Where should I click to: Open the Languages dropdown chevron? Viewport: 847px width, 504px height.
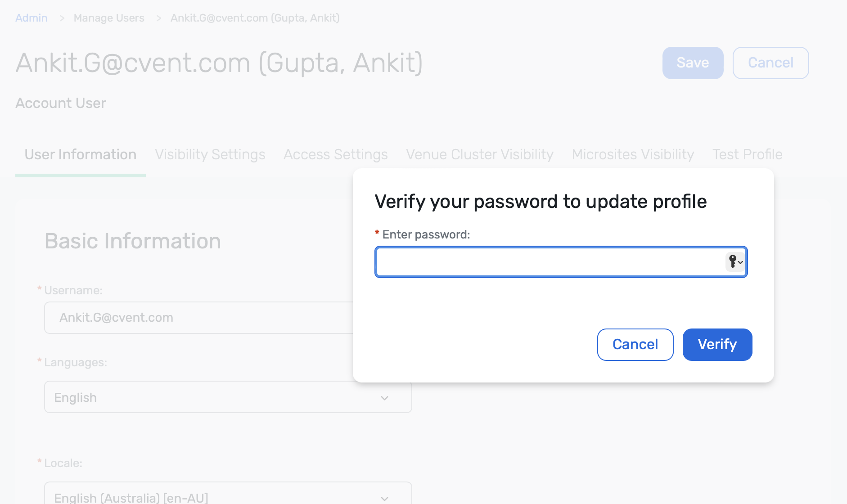384,398
